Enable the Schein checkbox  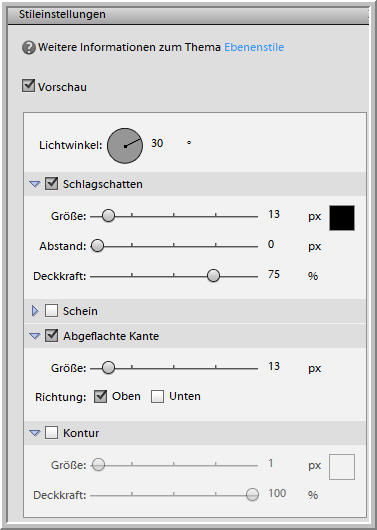pos(51,310)
